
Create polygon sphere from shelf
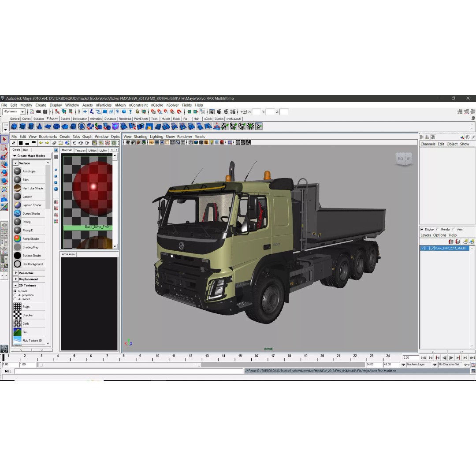click(x=14, y=126)
